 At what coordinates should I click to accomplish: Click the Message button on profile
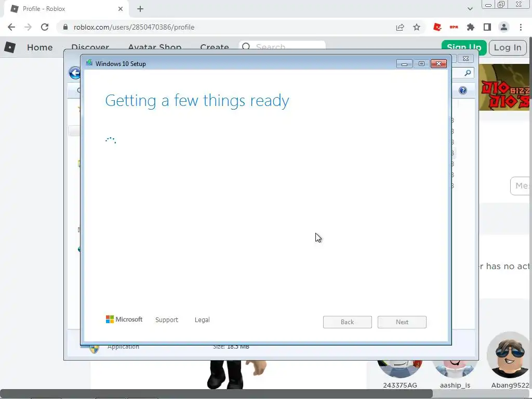tap(520, 186)
